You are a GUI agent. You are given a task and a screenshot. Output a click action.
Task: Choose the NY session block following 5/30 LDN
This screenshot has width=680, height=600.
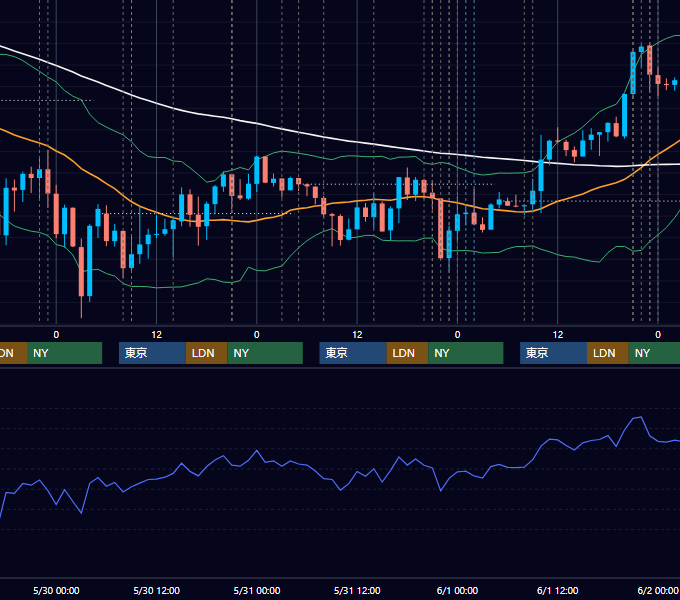(x=265, y=353)
